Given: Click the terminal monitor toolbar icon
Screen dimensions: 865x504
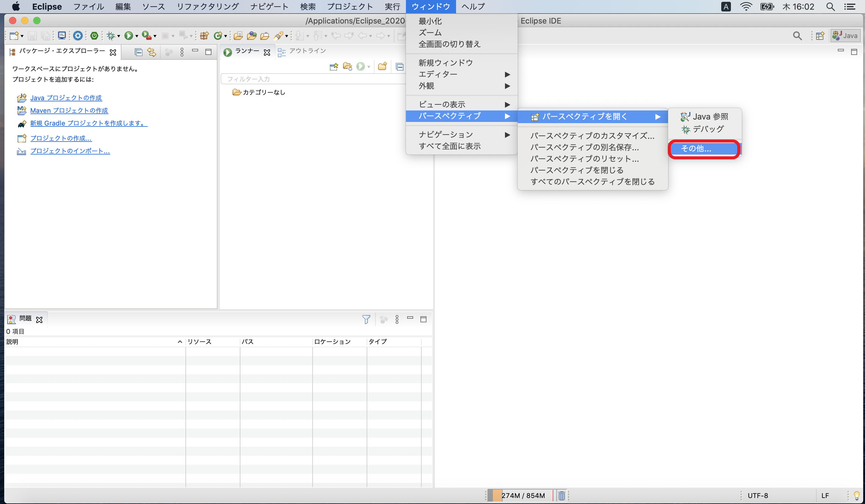Looking at the screenshot, I should click(x=62, y=35).
